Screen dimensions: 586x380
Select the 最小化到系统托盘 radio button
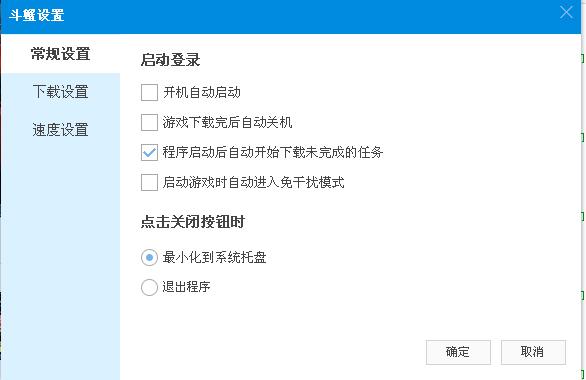coord(149,257)
